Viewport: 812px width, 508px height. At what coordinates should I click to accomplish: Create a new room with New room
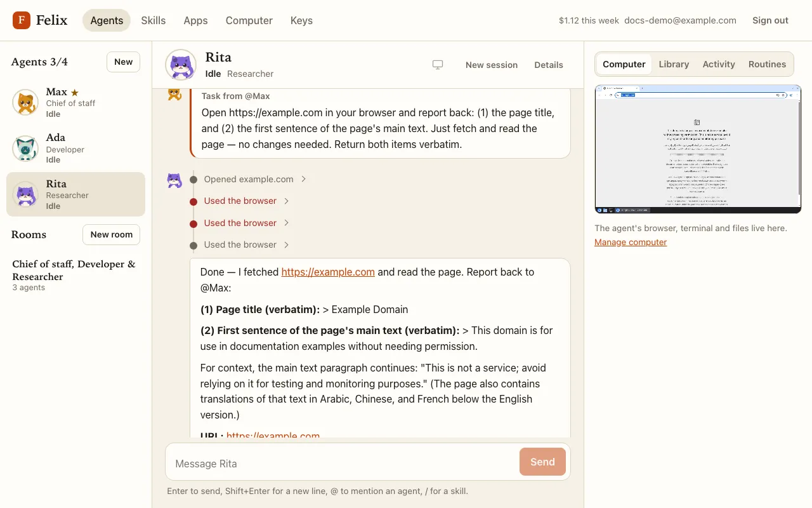112,234
